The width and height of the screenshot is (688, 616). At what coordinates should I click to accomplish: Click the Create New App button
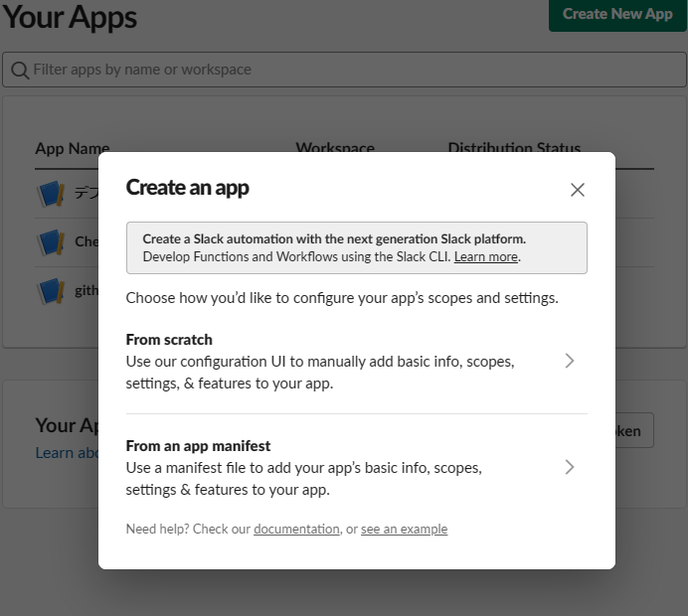point(617,14)
